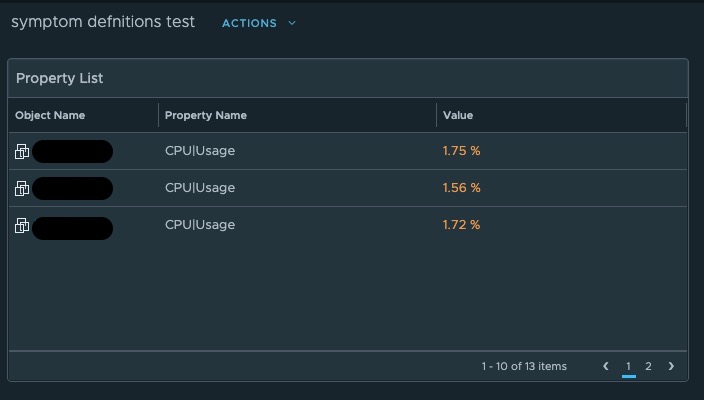Go to the next page arrow
704x400 pixels.
671,366
